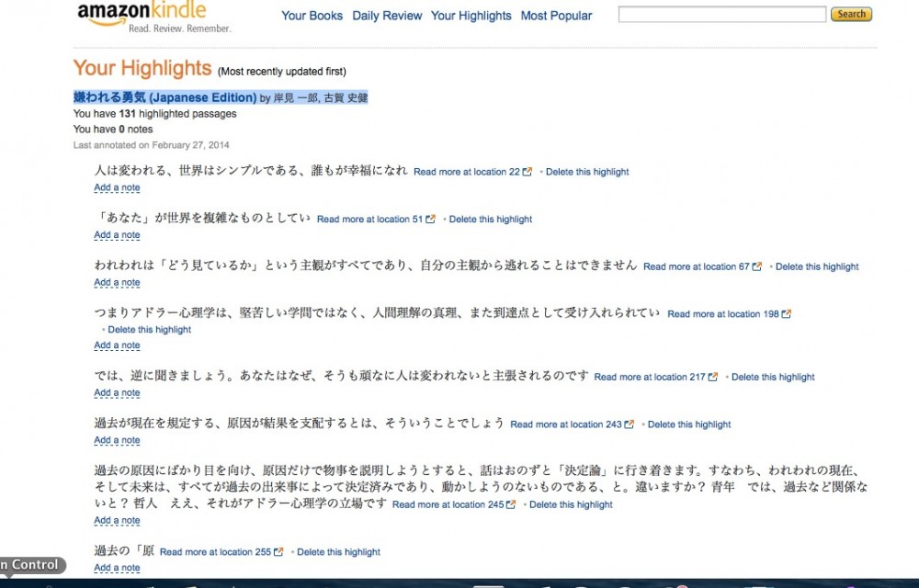
Task: Click external-link icon beside location 243
Action: point(629,424)
